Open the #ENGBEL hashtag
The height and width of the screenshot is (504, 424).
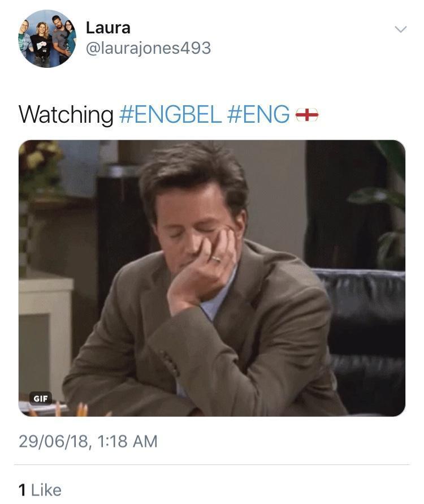coord(170,114)
